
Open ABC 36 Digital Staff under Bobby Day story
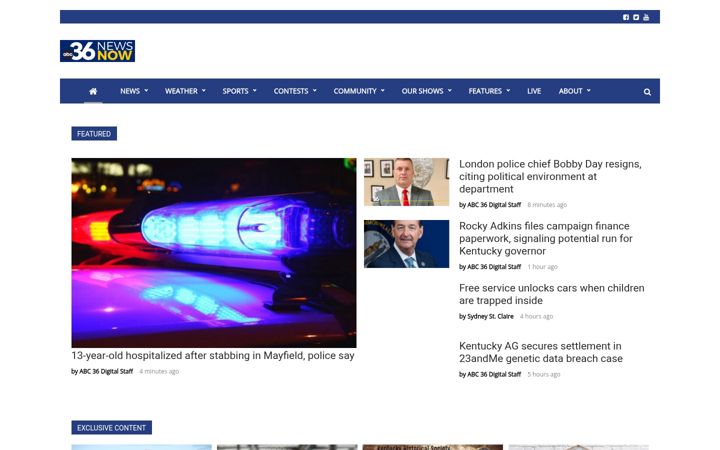[x=494, y=205]
